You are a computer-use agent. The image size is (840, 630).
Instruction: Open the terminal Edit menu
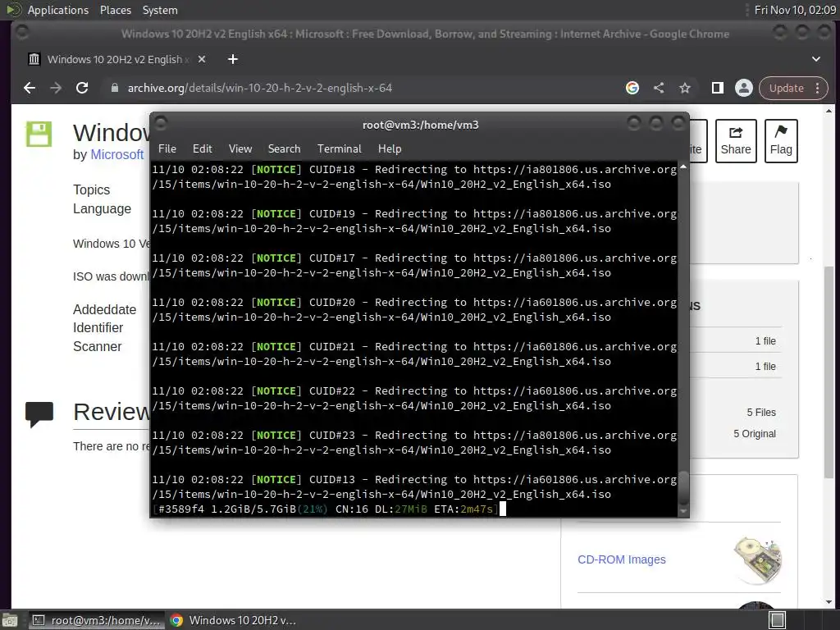[x=202, y=148]
